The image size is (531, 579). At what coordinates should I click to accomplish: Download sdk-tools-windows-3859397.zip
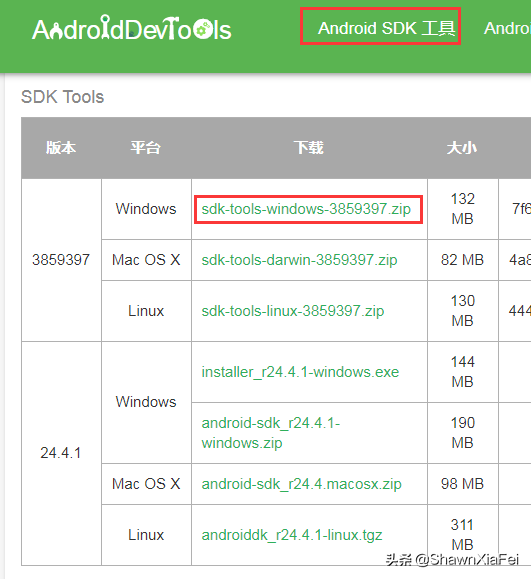point(306,209)
